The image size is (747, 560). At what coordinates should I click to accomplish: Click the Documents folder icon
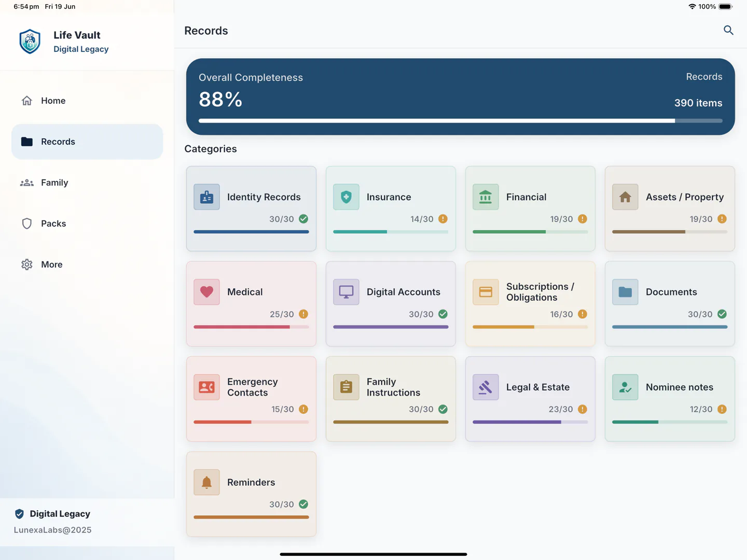pos(625,292)
